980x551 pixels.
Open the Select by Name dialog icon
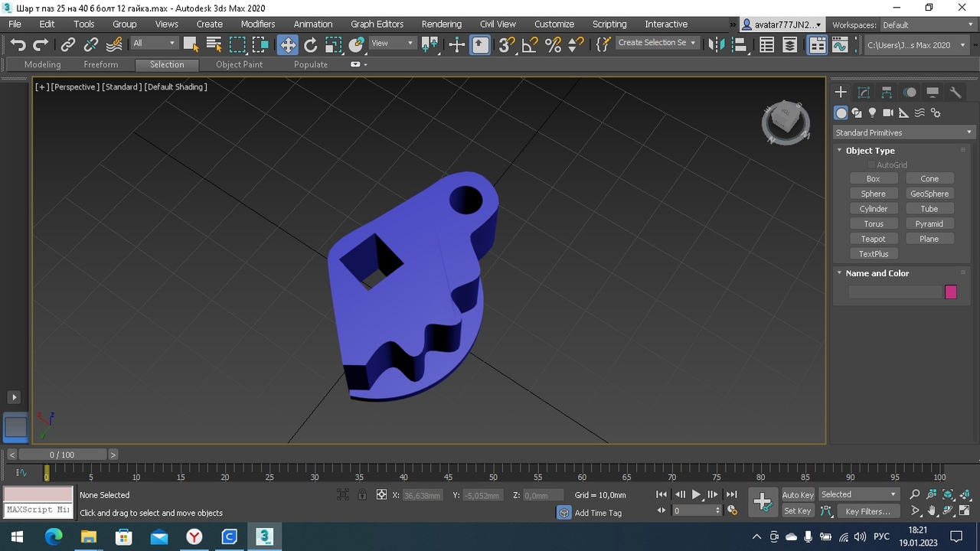coord(214,45)
